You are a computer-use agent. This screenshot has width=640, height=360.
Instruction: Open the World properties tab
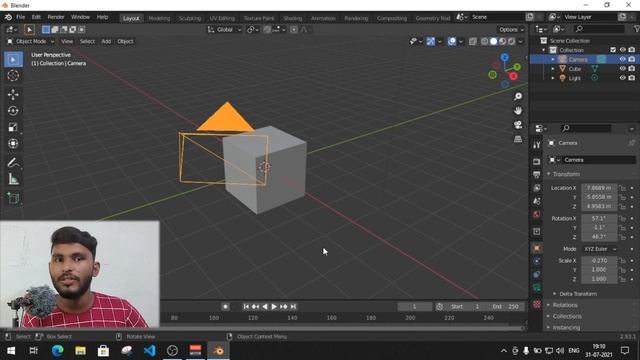(537, 214)
